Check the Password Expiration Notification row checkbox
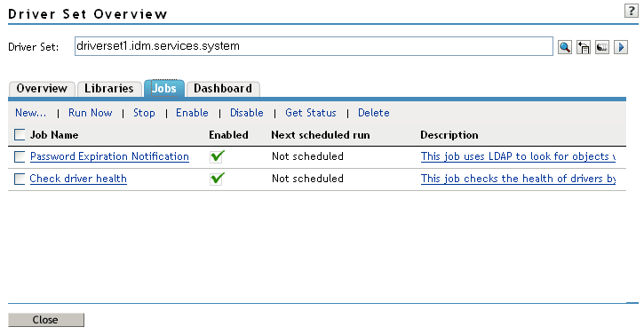The height and width of the screenshot is (335, 644). (x=20, y=156)
